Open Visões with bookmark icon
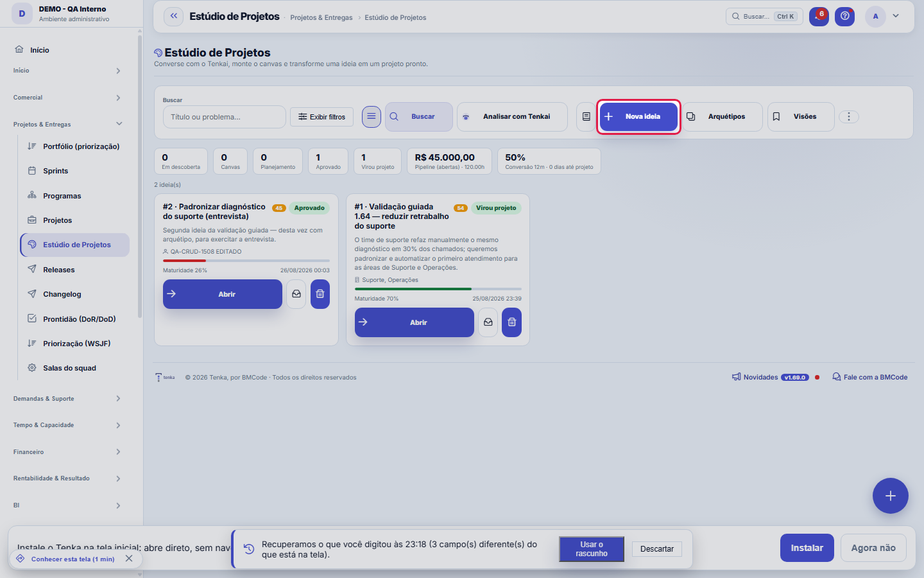Image resolution: width=924 pixels, height=578 pixels. [801, 117]
